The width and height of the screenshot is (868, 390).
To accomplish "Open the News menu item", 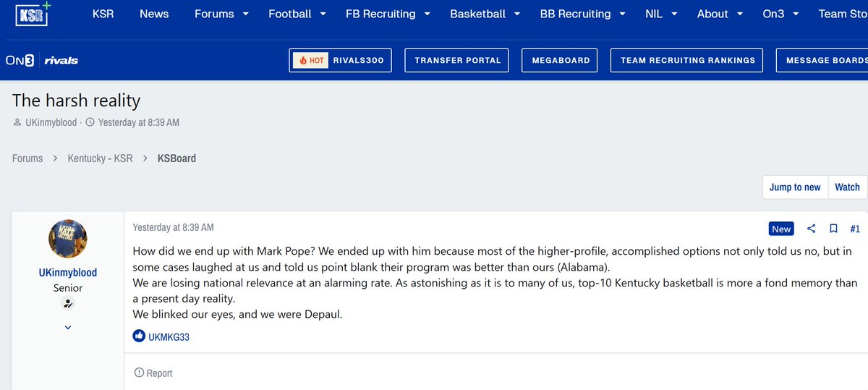I will coord(154,14).
